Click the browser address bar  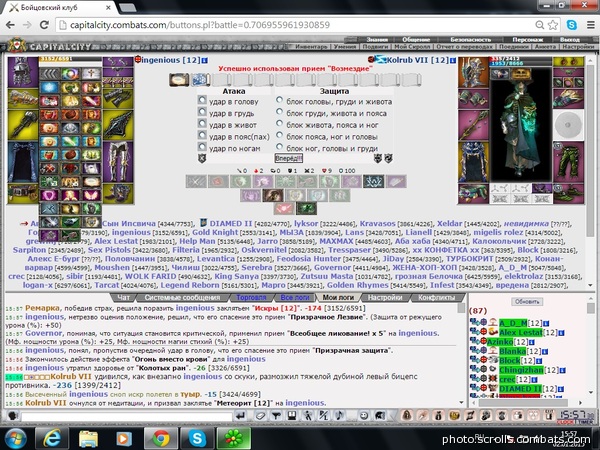tap(297, 25)
